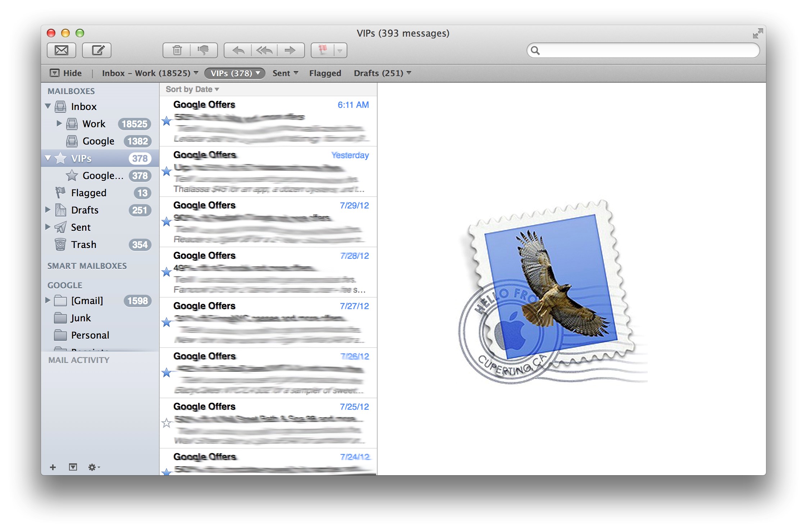Viewport: 807px width, 532px height.
Task: Toggle the star on the 7/29/12 message
Action: click(167, 222)
